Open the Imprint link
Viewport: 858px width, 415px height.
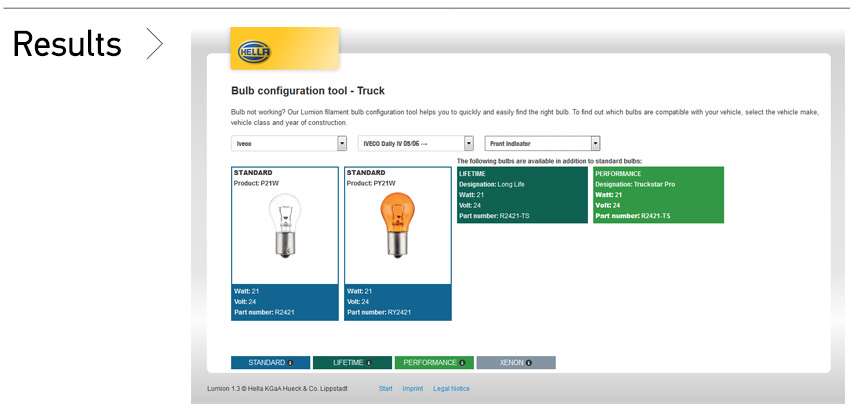tap(413, 389)
